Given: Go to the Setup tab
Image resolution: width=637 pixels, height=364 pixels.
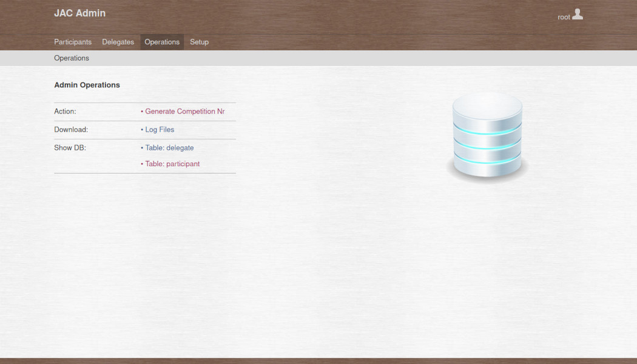Looking at the screenshot, I should pyautogui.click(x=199, y=42).
